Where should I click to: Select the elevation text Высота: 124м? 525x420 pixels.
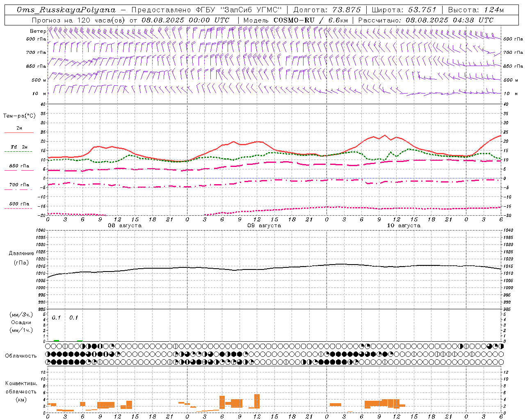point(476,10)
